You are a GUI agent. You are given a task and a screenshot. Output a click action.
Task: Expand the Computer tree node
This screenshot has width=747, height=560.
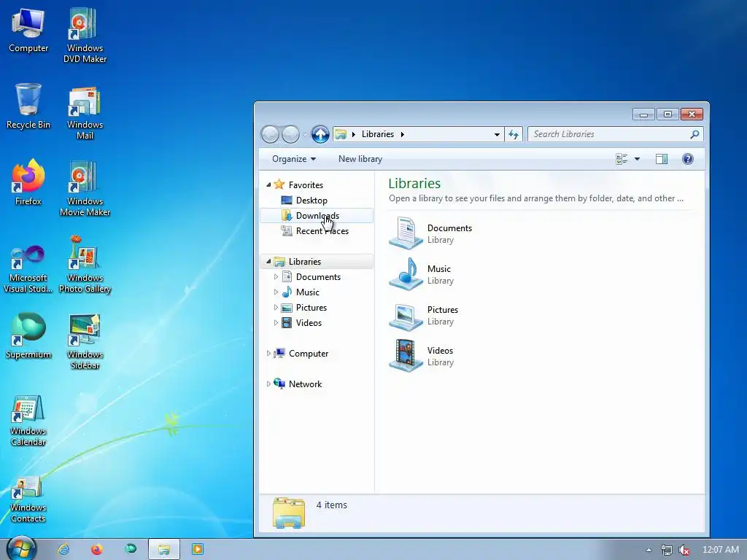[268, 354]
